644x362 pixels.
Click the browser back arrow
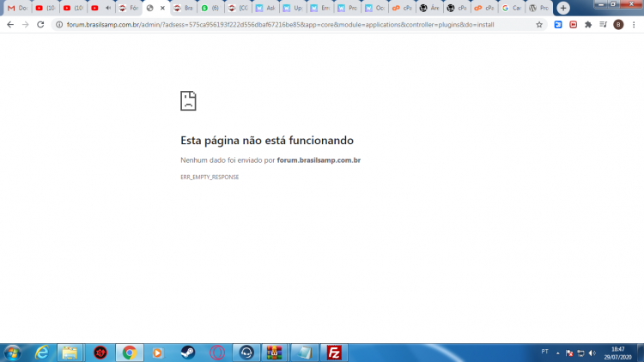(x=10, y=25)
